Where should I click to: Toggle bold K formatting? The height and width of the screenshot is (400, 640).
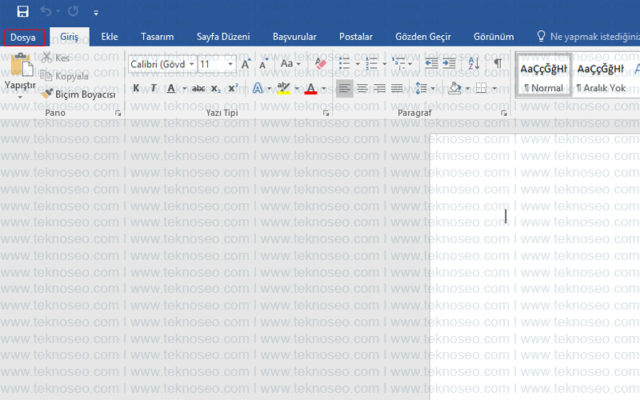point(136,88)
